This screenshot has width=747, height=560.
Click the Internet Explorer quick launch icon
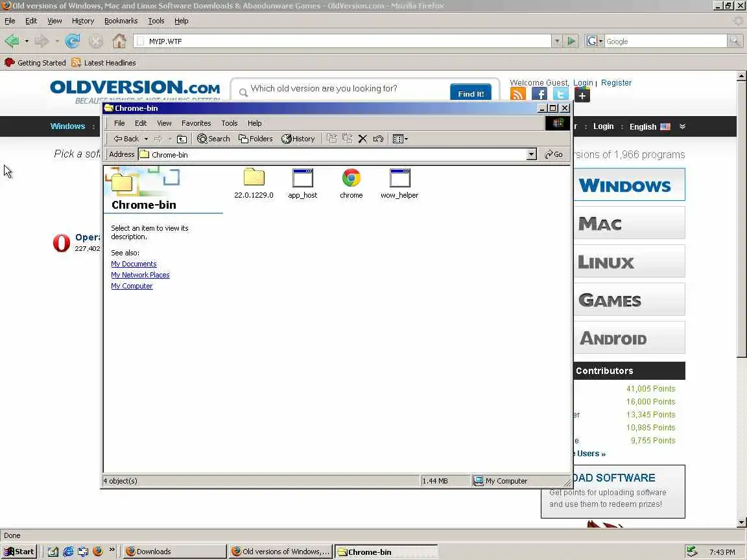coord(68,552)
